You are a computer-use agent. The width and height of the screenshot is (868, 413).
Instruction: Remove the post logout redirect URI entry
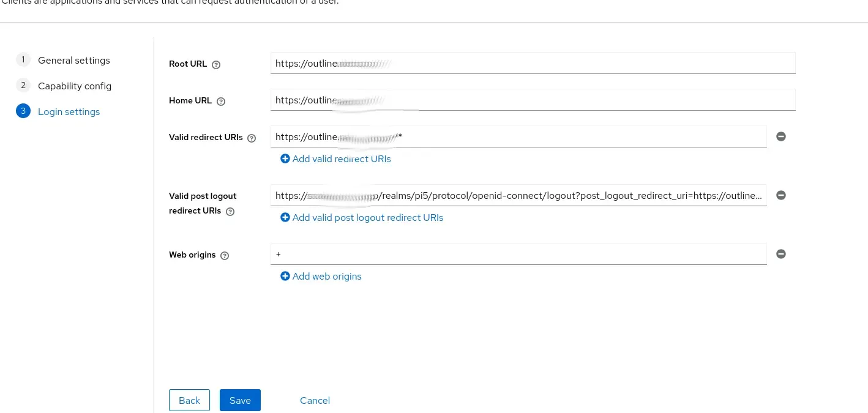point(781,195)
